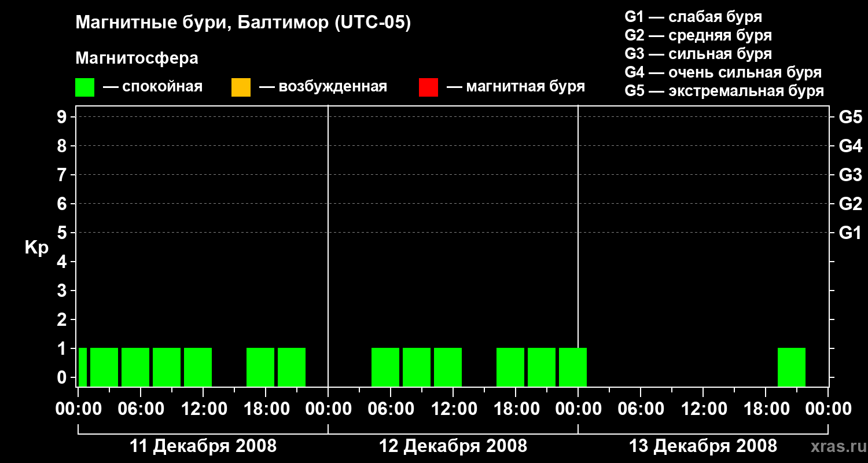Click the 'Магнитосфера' heading

[x=137, y=58]
